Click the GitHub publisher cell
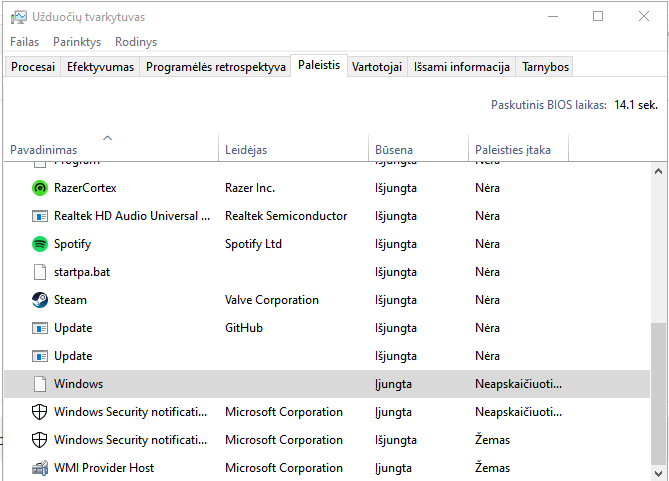 click(x=244, y=328)
